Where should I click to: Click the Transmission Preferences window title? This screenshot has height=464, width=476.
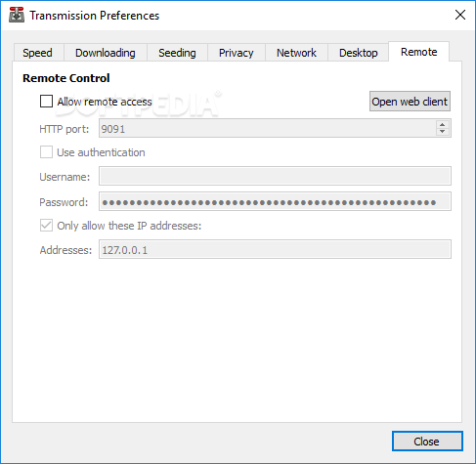coord(95,16)
